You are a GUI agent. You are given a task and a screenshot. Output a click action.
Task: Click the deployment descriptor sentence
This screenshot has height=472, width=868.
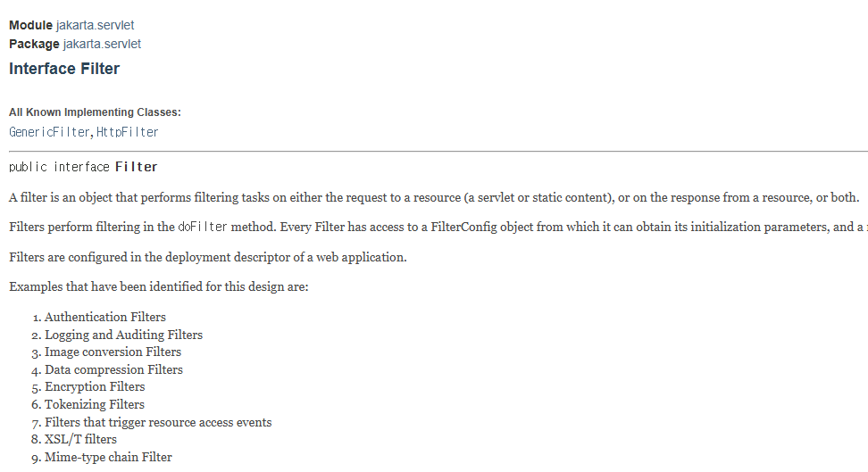click(207, 257)
